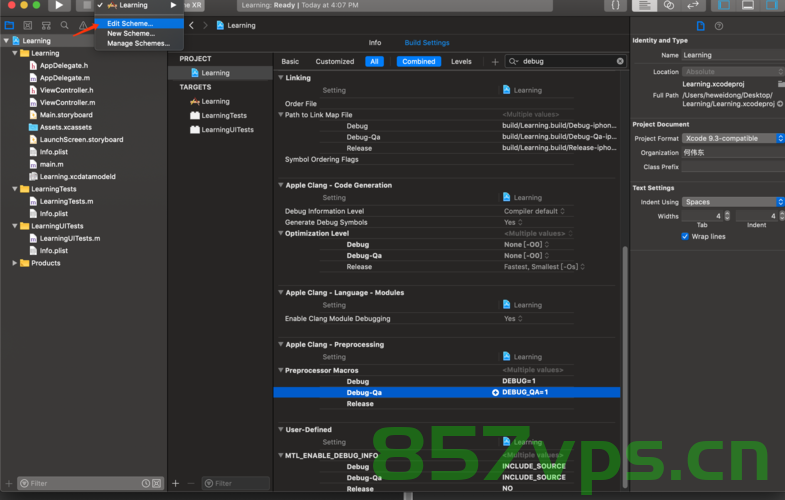
Task: Reveal full path in Finder arrow
Action: (779, 104)
